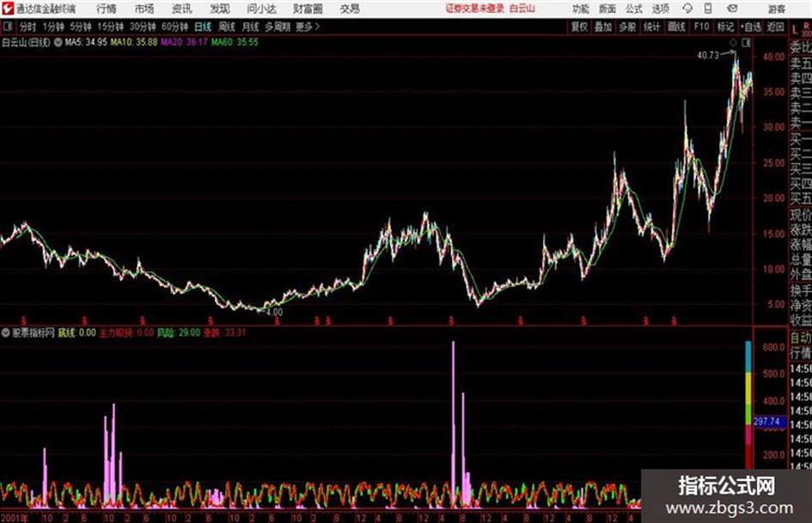
Task: Open the 发现 menu
Action: coord(220,9)
